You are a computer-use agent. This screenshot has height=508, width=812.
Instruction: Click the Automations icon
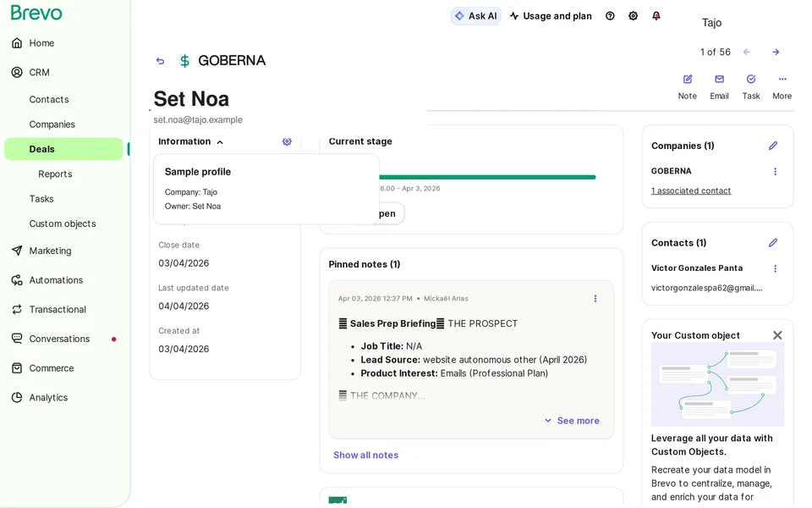(17, 280)
